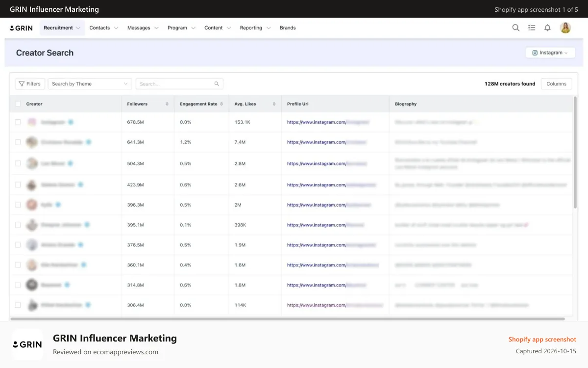Open the Instagram platform dropdown

tap(550, 53)
